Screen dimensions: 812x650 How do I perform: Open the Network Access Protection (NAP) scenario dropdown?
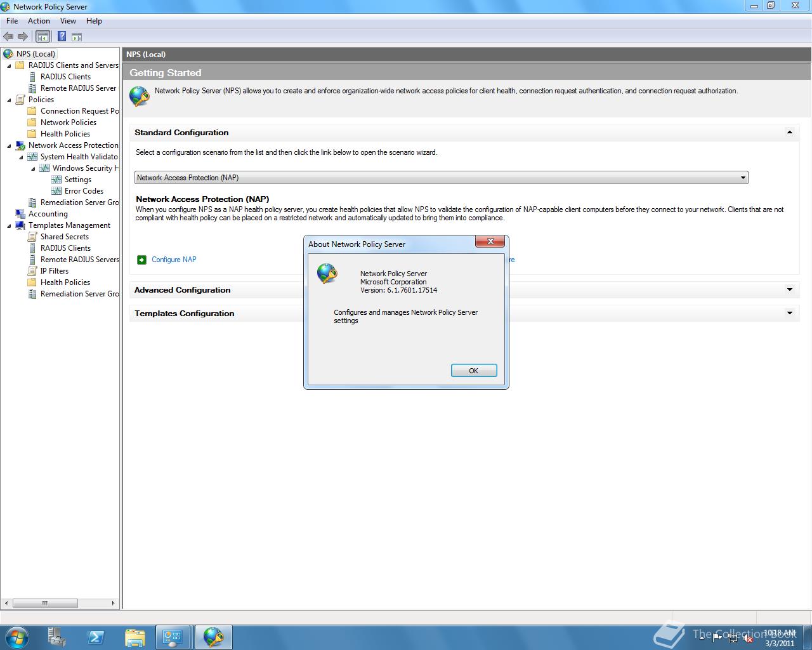tap(442, 178)
